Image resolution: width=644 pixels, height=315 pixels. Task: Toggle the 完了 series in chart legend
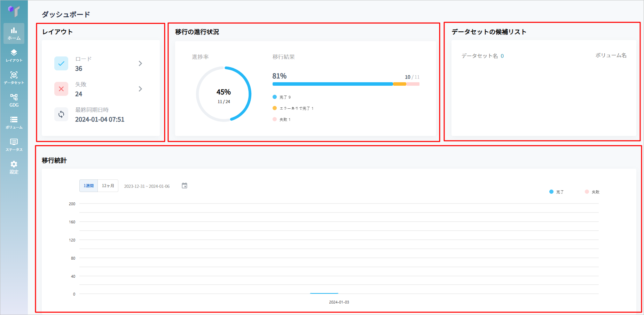(x=556, y=192)
